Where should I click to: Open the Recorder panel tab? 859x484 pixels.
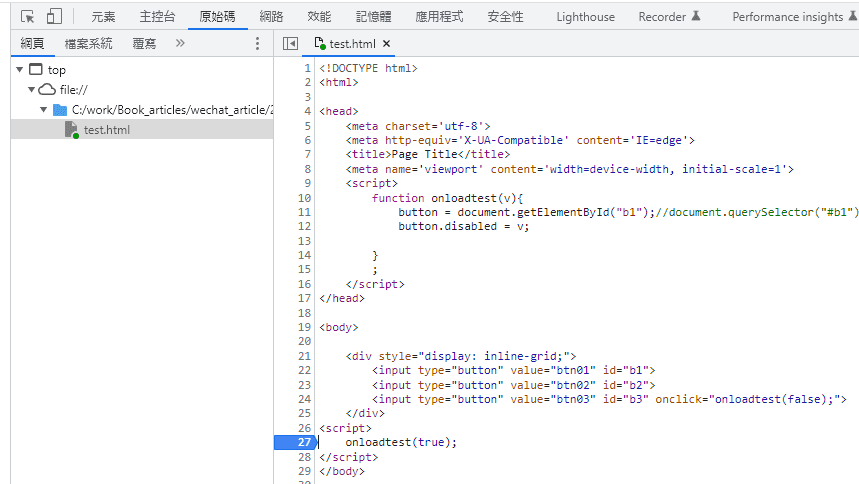[662, 17]
